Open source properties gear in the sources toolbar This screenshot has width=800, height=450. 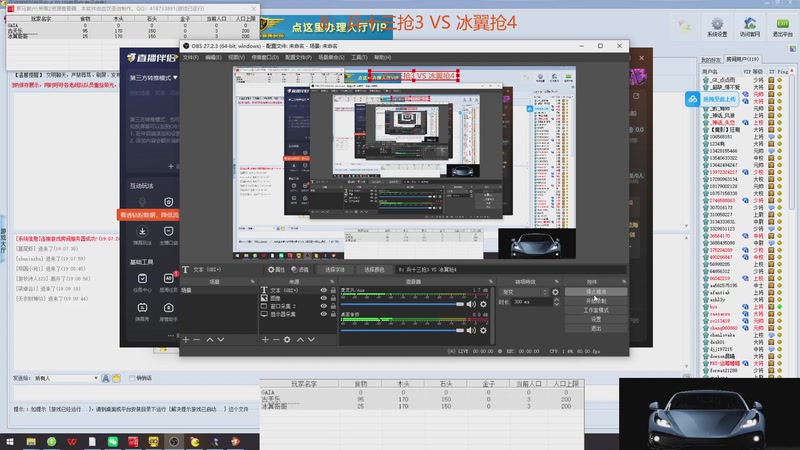click(287, 340)
